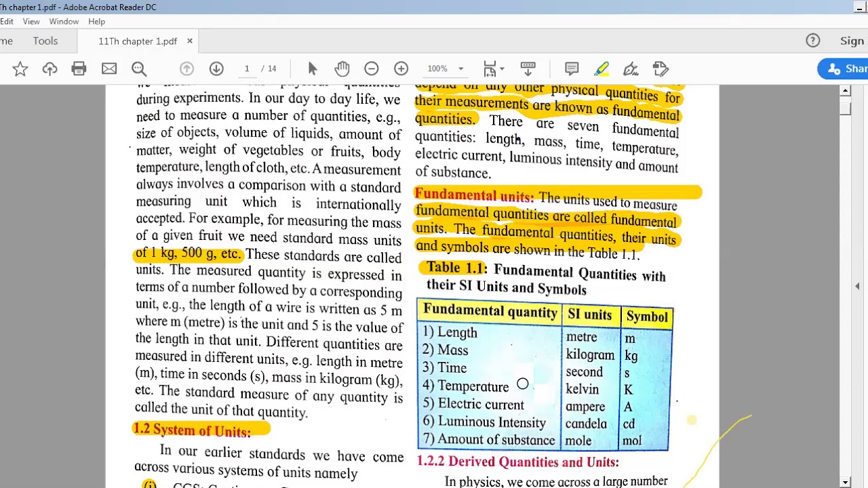Viewport: 868px width, 488px height.
Task: Click the 'Fundamental quantity' table header
Action: (490, 311)
